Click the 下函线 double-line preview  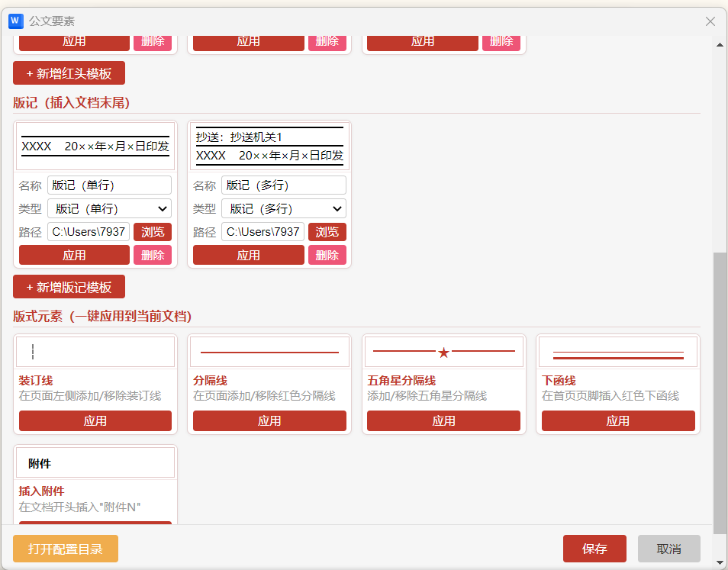coord(618,352)
